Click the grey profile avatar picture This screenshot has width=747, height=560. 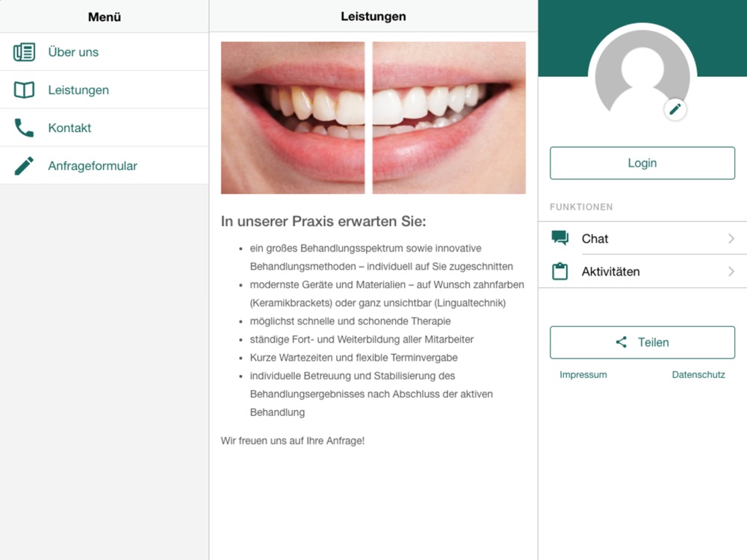(642, 76)
